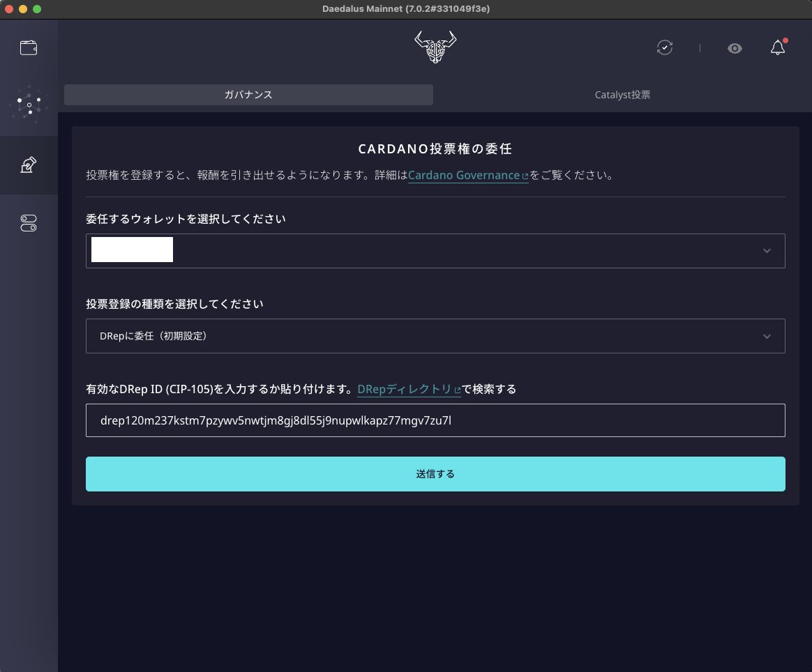812x672 pixels.
Task: Check the blockchain sync status icon
Action: pos(664,47)
